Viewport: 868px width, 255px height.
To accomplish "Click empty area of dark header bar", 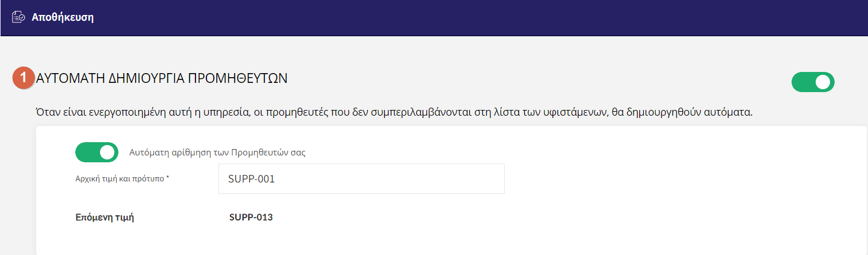I will click(460, 17).
